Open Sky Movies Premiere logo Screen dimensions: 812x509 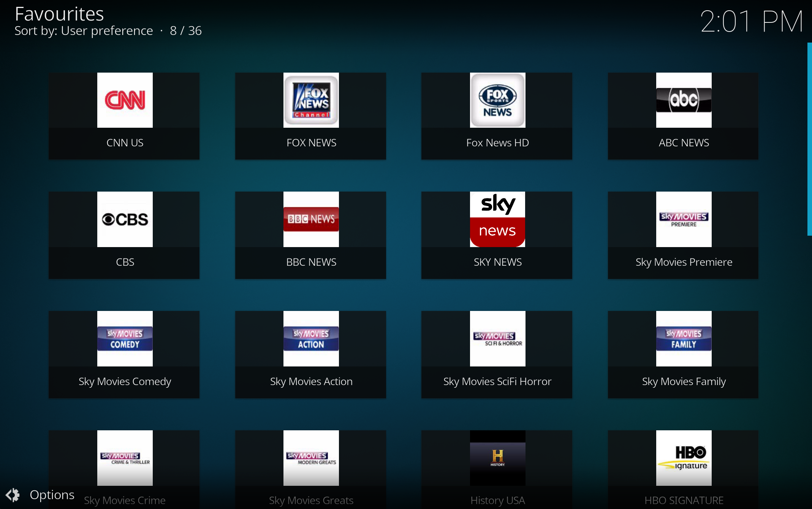[x=684, y=219]
